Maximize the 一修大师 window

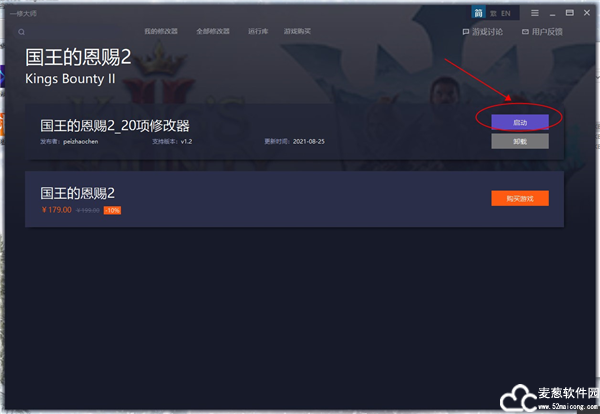point(569,13)
